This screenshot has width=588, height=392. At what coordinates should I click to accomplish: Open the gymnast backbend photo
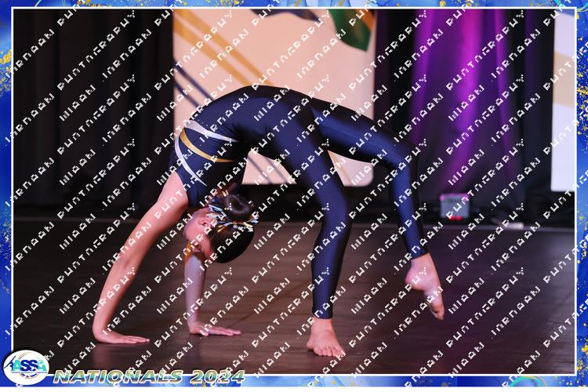coord(294,191)
